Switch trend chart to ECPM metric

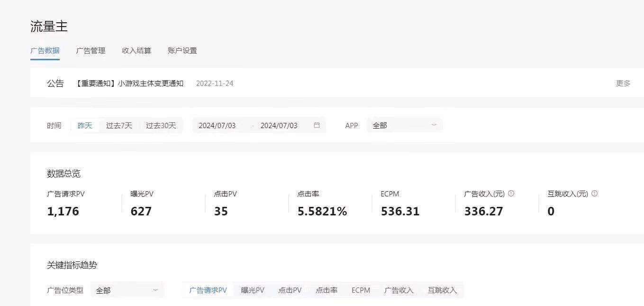(x=361, y=290)
